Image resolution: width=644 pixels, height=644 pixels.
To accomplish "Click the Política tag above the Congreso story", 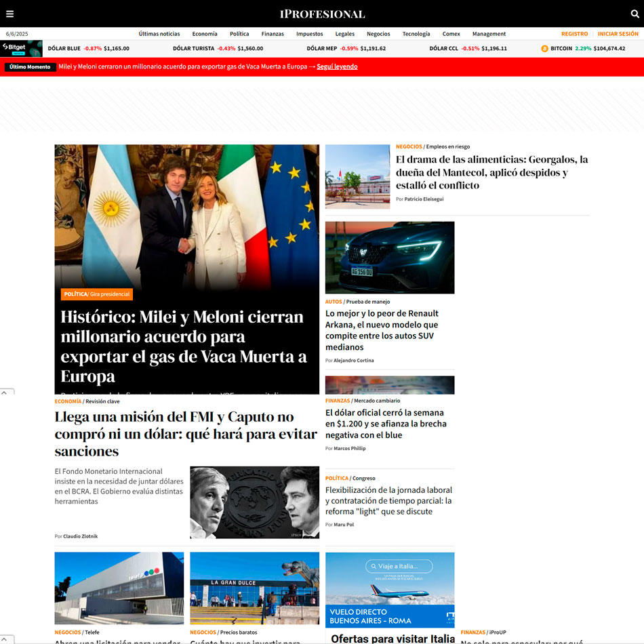I will pos(337,478).
